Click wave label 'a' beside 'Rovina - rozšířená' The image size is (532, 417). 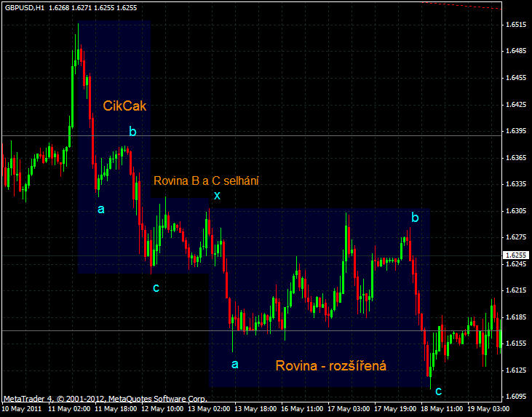point(235,365)
